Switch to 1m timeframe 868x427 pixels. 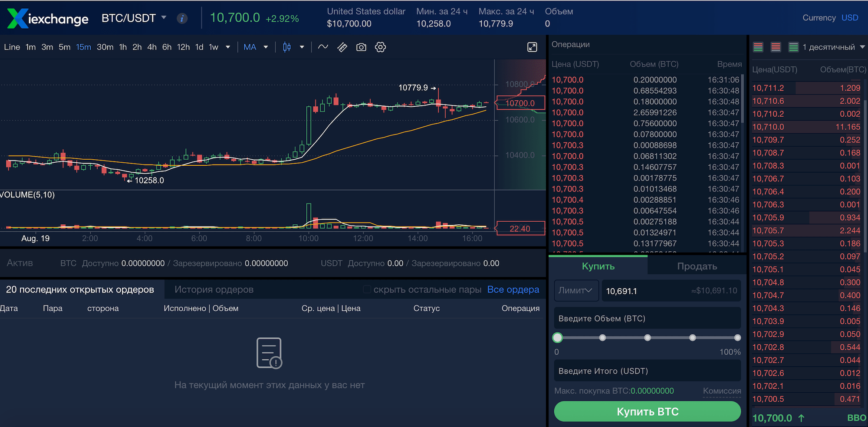[x=30, y=47]
